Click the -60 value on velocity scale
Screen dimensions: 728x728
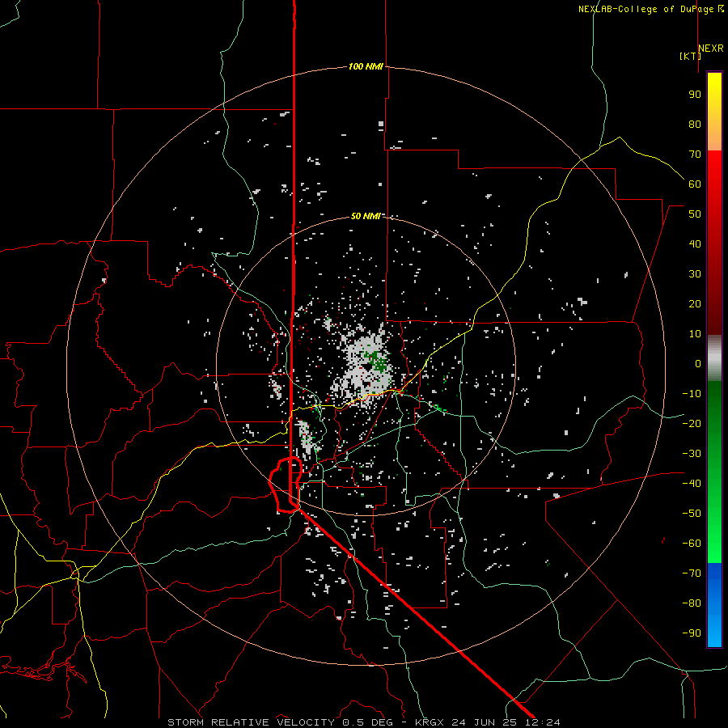point(692,544)
